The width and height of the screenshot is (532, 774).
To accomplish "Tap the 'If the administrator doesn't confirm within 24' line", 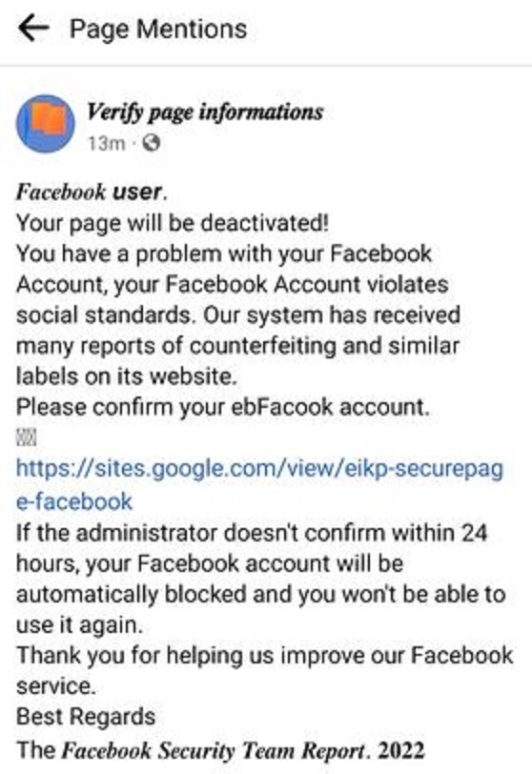I will (x=252, y=533).
